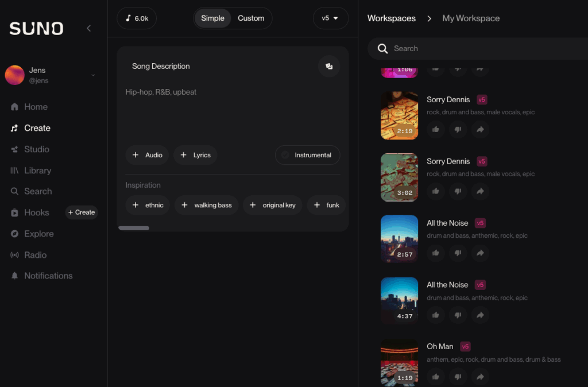Thumbs up the 4:37 All the Noise track
588x387 pixels.
tap(436, 315)
